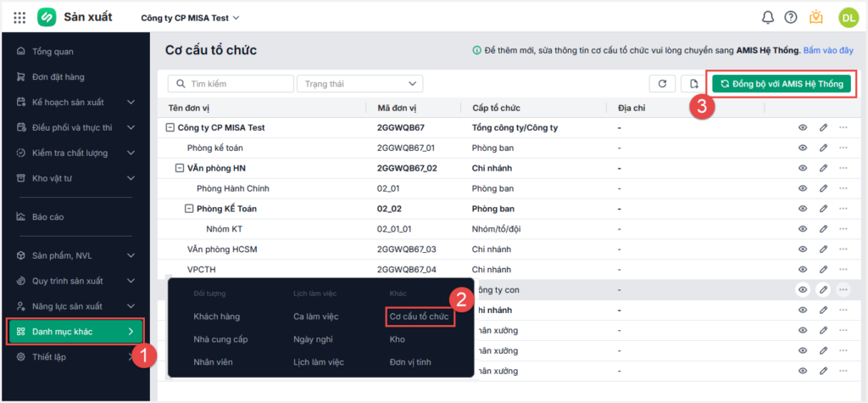Click the orange lightbulb tips icon

click(816, 18)
